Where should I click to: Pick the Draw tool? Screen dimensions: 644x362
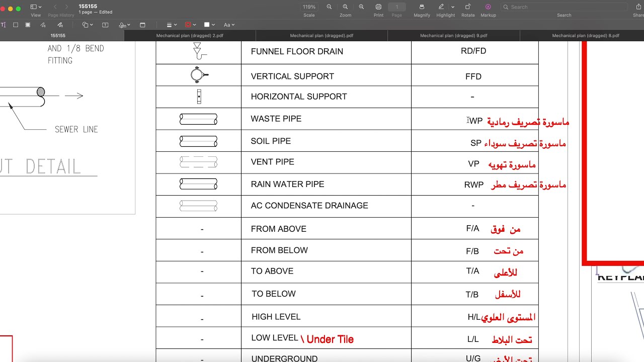coord(60,25)
